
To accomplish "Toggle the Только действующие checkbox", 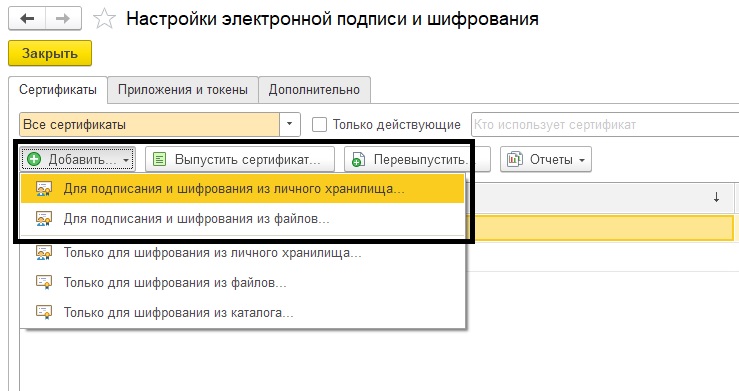I will click(x=320, y=124).
